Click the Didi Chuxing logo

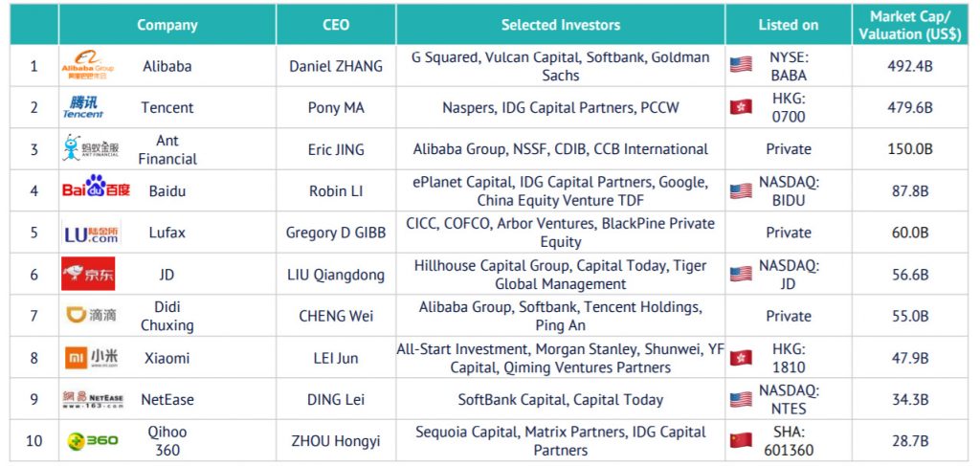(x=91, y=315)
